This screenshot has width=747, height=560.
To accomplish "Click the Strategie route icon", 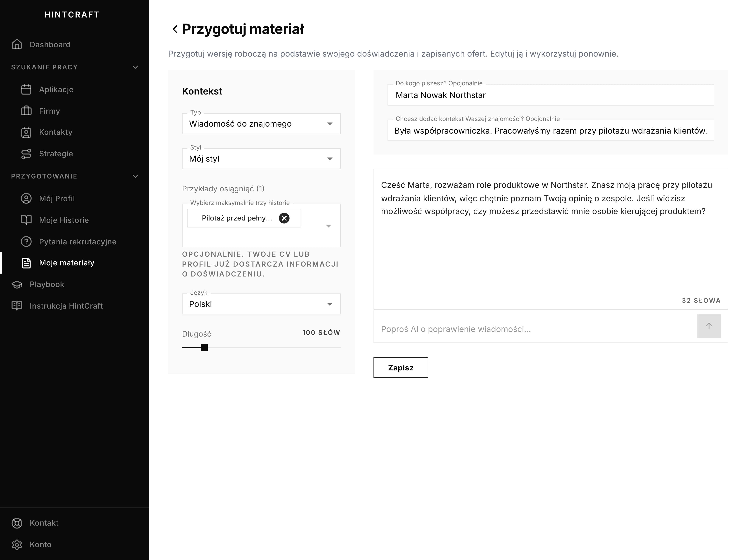I will tap(26, 154).
